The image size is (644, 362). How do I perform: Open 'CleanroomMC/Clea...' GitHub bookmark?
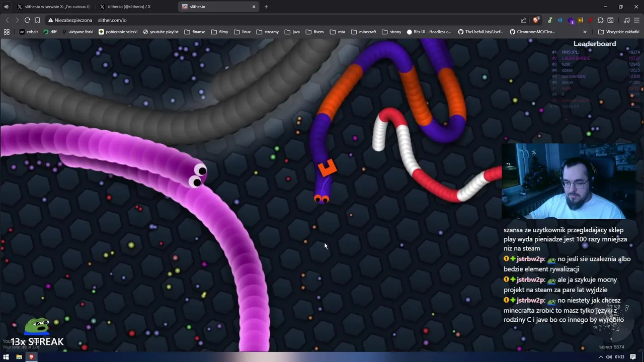point(532,32)
